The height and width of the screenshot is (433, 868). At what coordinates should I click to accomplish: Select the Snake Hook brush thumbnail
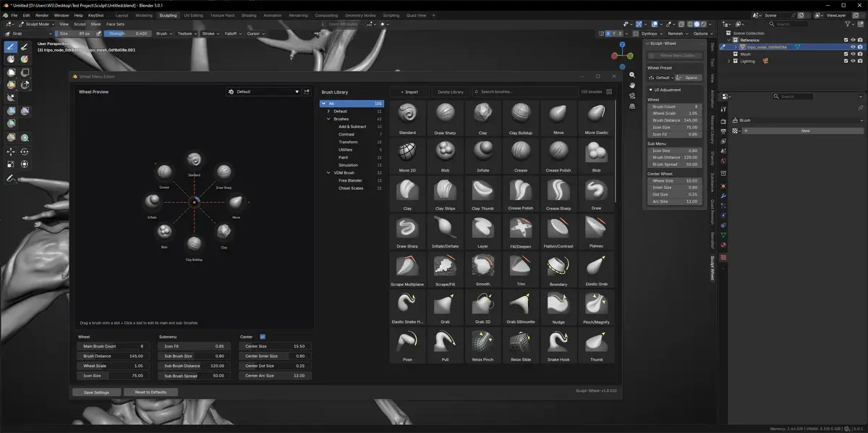558,342
